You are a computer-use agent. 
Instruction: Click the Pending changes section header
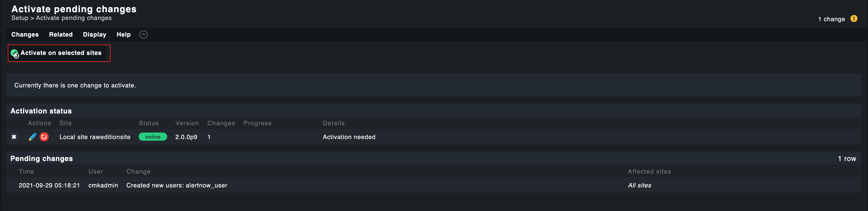(x=41, y=159)
